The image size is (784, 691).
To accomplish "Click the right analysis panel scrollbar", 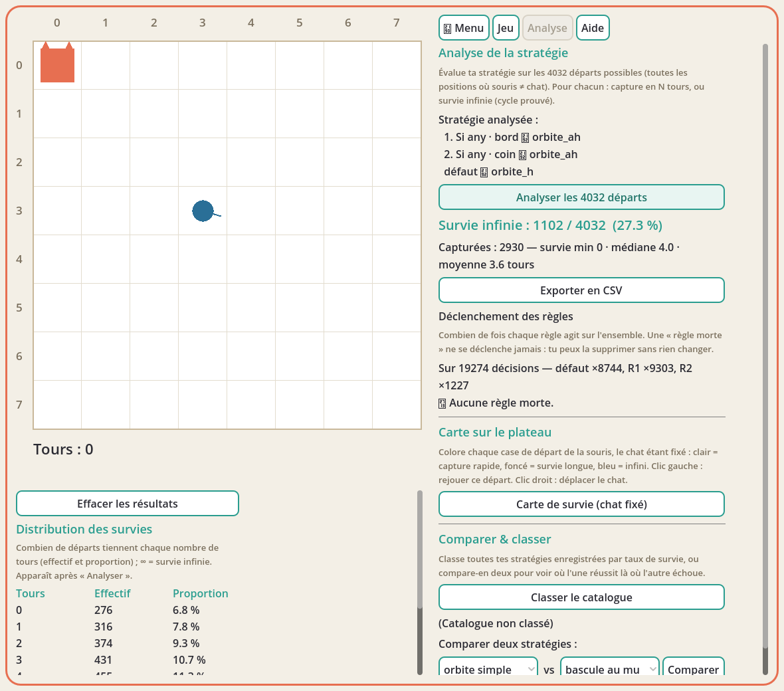I will [765, 359].
